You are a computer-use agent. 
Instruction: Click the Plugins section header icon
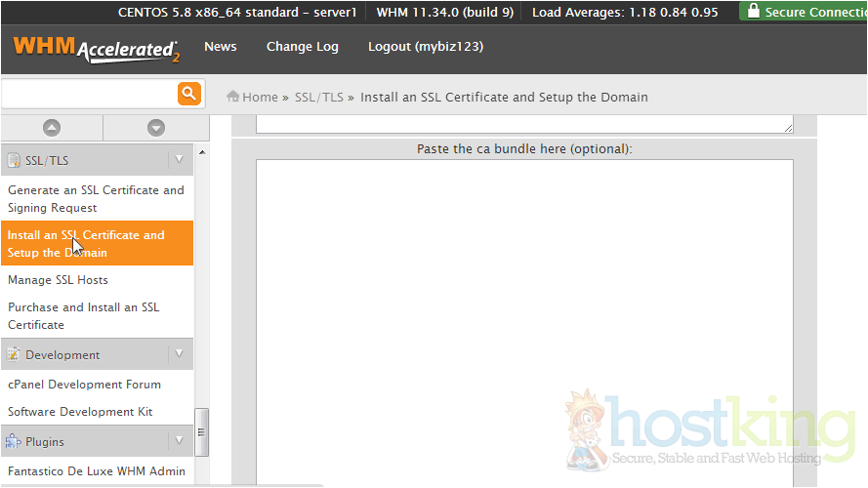(x=14, y=441)
